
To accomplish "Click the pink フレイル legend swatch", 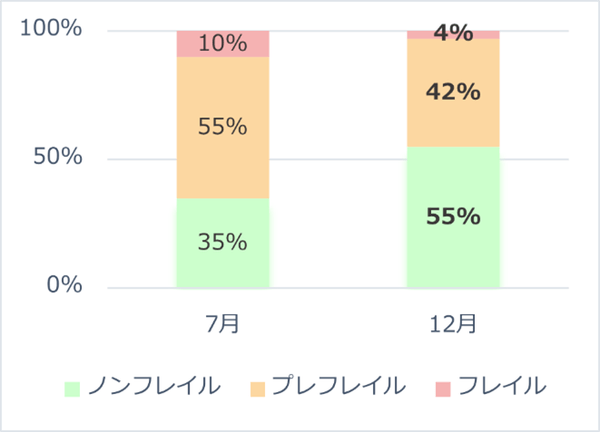I will (444, 386).
